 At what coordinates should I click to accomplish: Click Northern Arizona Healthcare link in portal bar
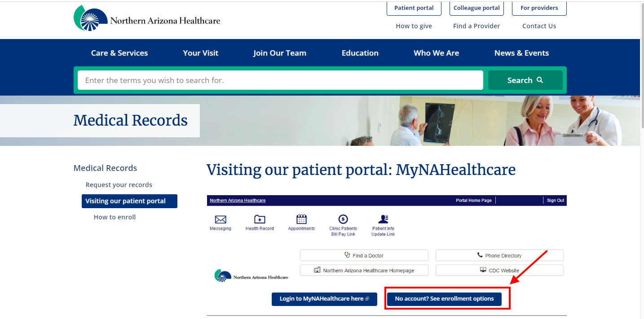tap(238, 201)
